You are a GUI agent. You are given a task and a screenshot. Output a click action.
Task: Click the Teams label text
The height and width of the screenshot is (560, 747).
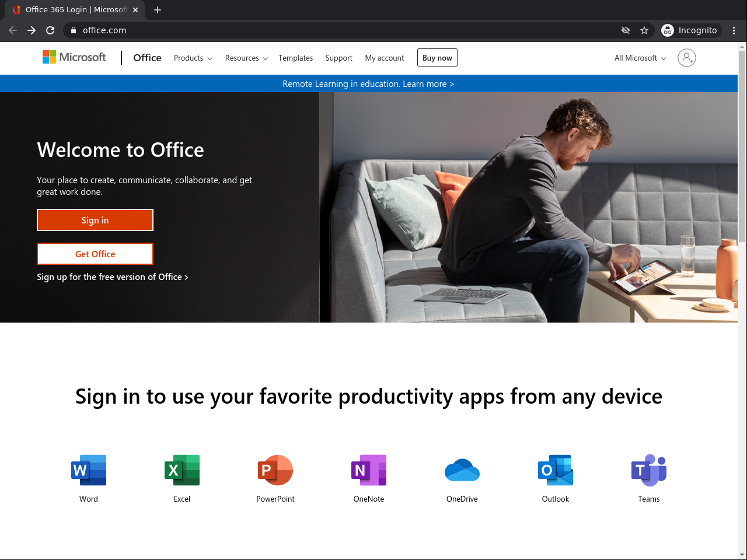(x=649, y=499)
